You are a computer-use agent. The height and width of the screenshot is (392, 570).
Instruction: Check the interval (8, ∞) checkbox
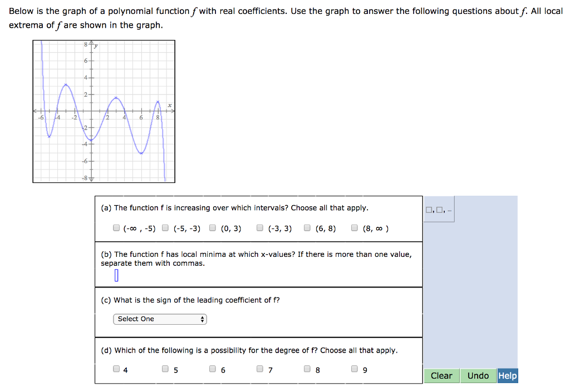[x=354, y=227]
